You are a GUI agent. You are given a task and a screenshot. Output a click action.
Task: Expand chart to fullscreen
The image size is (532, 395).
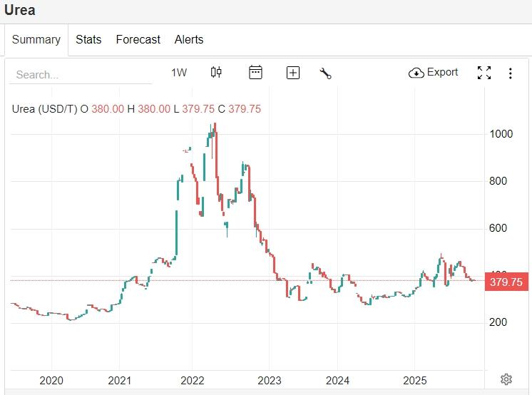click(484, 73)
